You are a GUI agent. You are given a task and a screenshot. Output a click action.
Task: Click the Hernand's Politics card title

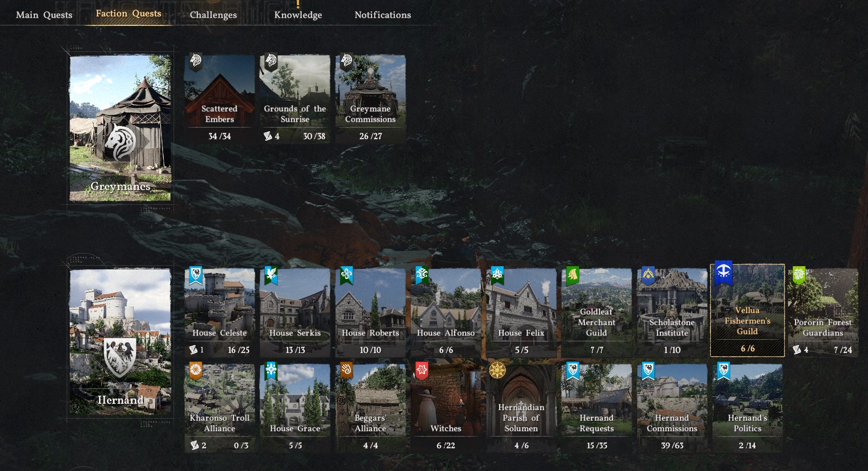[x=747, y=423]
